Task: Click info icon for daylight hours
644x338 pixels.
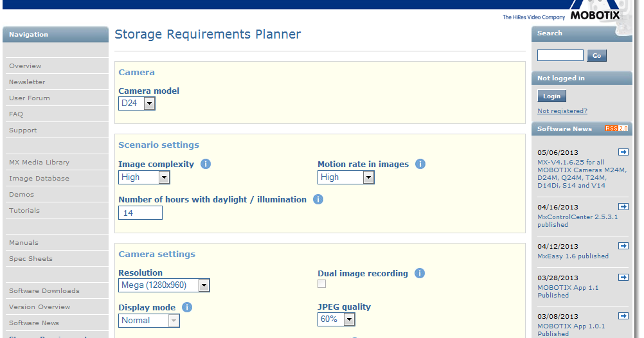Action: (318, 199)
